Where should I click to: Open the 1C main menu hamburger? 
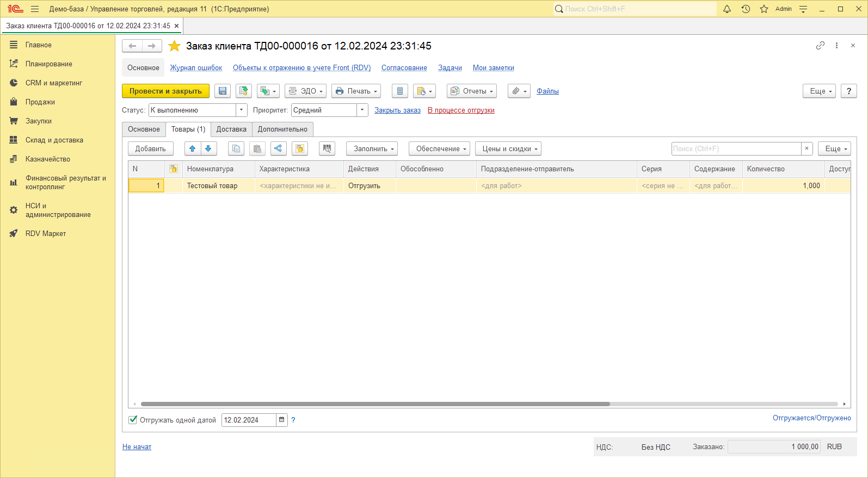pyautogui.click(x=35, y=9)
